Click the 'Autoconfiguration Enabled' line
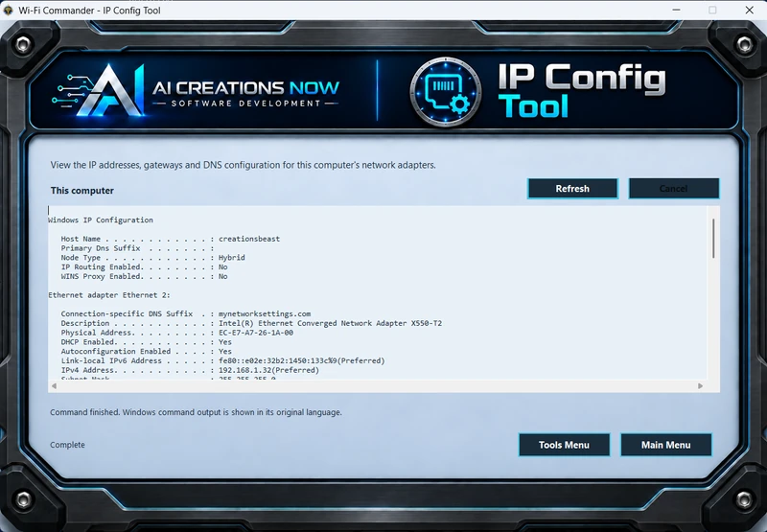The image size is (767, 532). click(147, 352)
